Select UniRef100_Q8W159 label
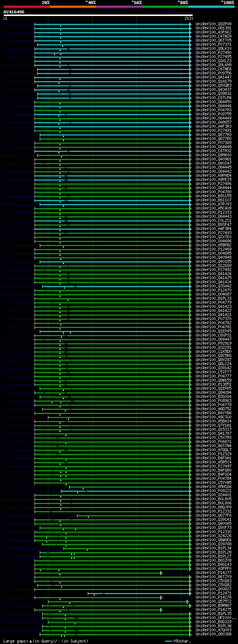 [213, 380]
